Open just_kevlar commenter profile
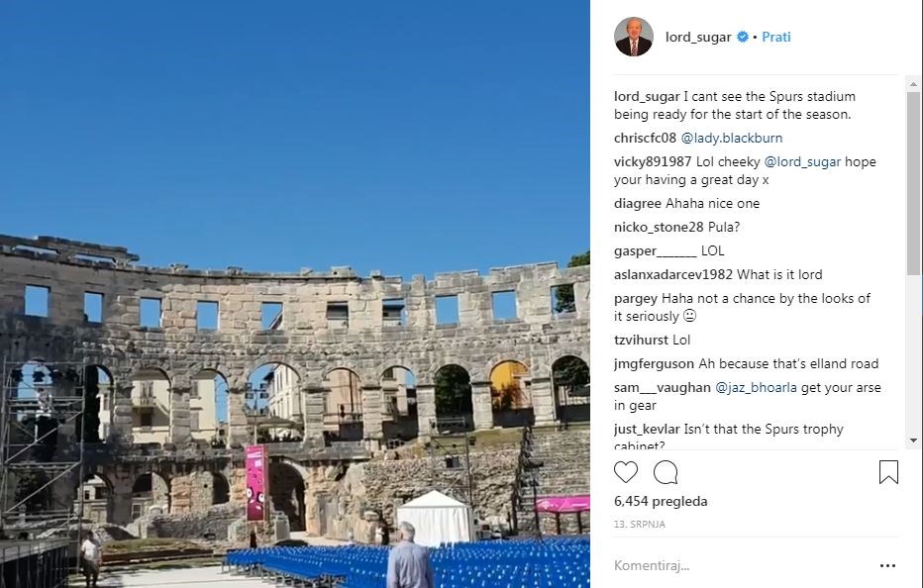 point(647,429)
